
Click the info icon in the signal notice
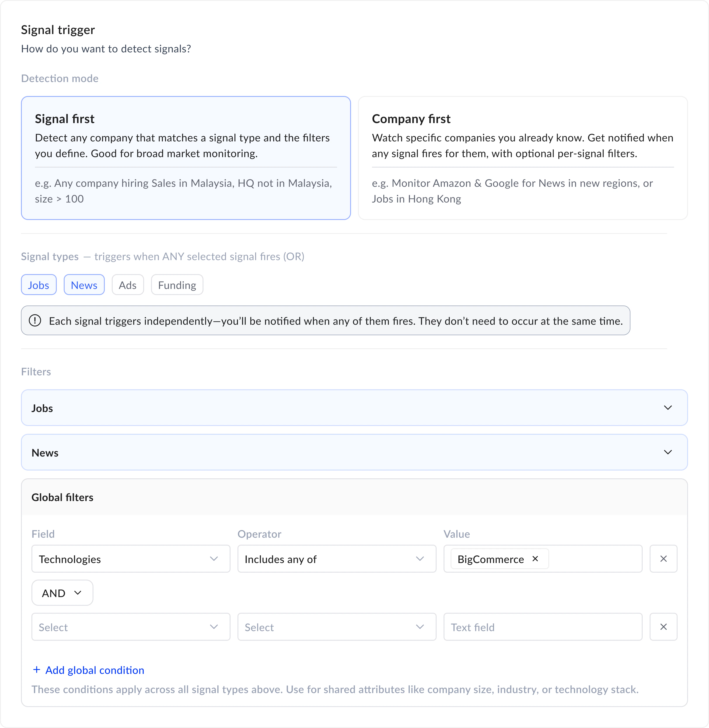tap(35, 320)
